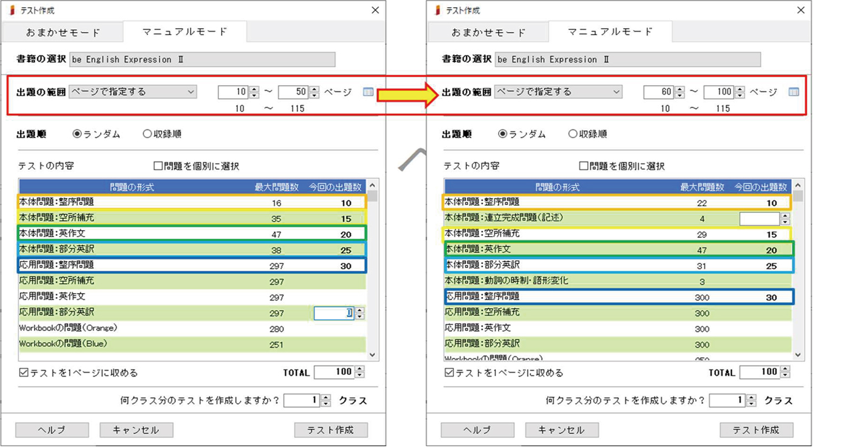Screen dimensions: 868x448
Task: Select 収録順 radio button in left dialog
Action: click(147, 134)
